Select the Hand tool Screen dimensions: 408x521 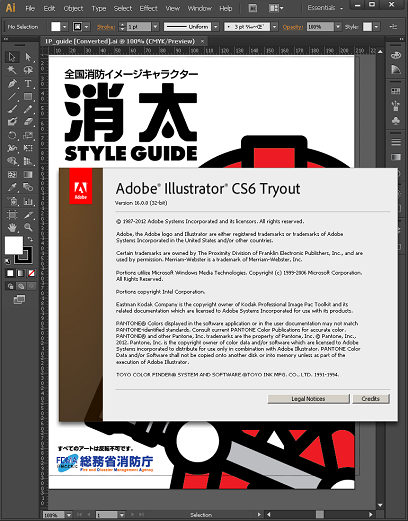click(x=12, y=228)
